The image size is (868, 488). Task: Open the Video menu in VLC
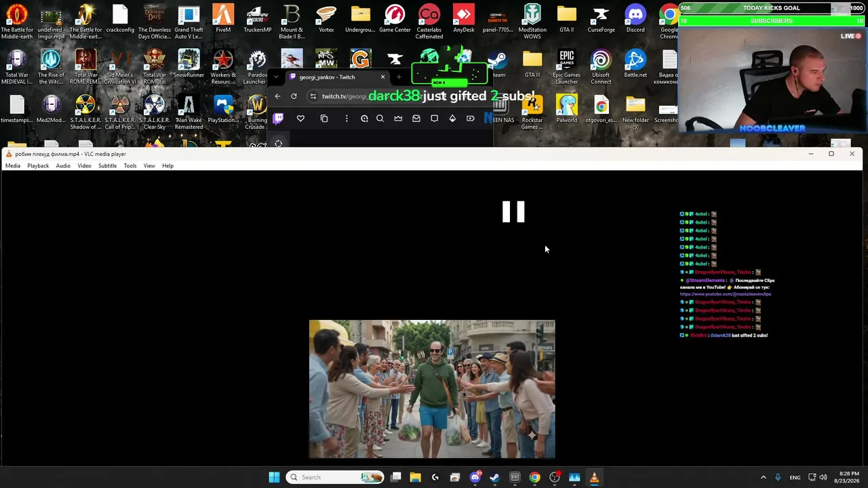tap(84, 166)
